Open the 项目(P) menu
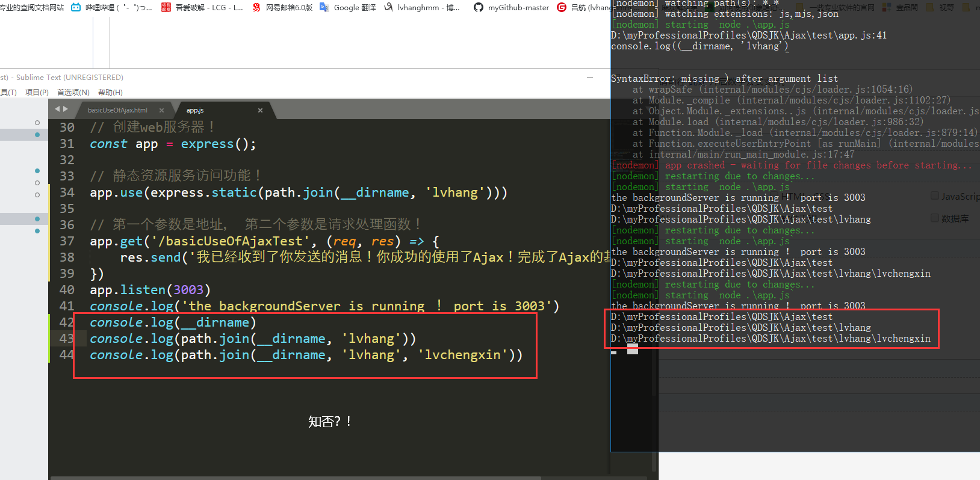The height and width of the screenshot is (480, 980). click(x=37, y=92)
